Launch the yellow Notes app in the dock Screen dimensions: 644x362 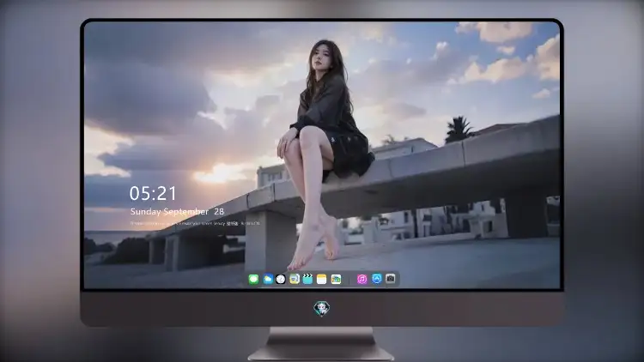322,279
